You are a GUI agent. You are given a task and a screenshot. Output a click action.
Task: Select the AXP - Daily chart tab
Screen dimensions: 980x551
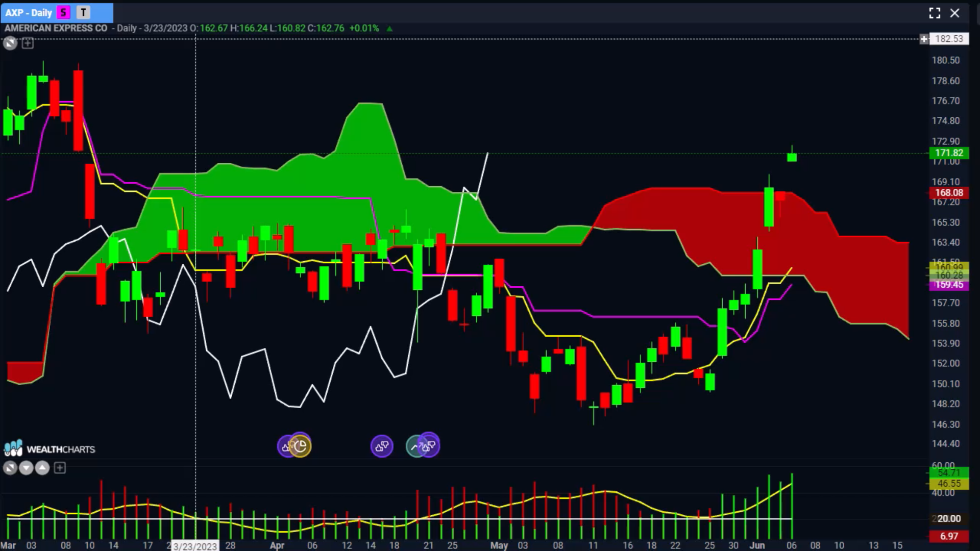click(29, 13)
